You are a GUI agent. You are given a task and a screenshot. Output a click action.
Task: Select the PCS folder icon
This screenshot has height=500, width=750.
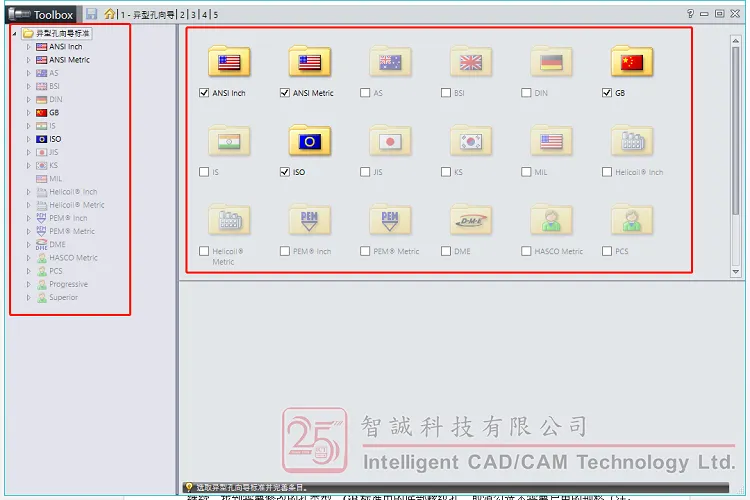(632, 220)
